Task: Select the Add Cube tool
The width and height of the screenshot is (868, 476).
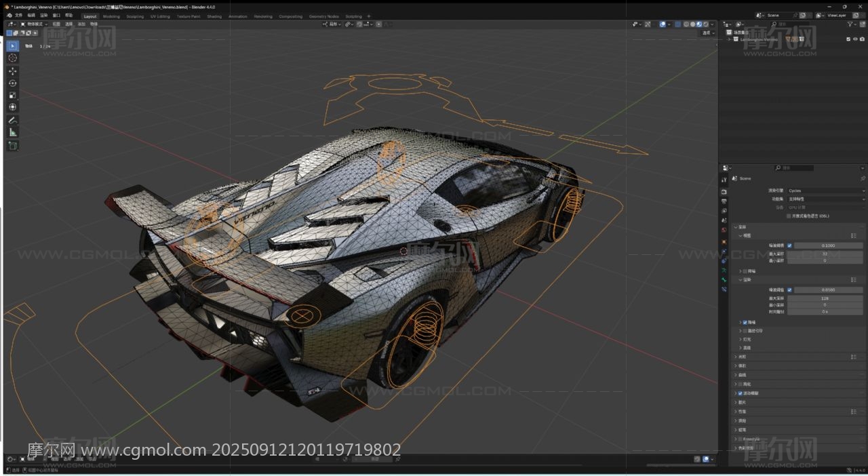Action: coord(12,146)
